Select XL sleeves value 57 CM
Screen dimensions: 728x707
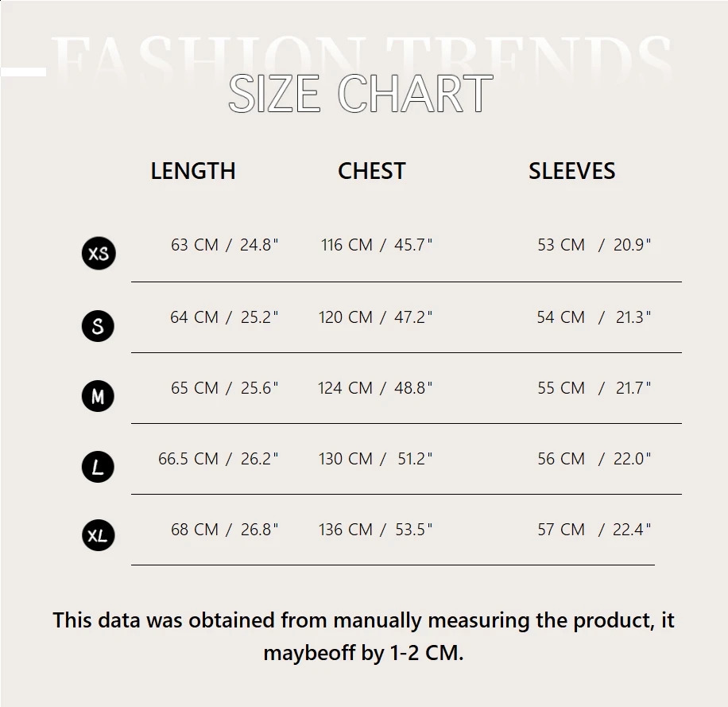tap(561, 530)
